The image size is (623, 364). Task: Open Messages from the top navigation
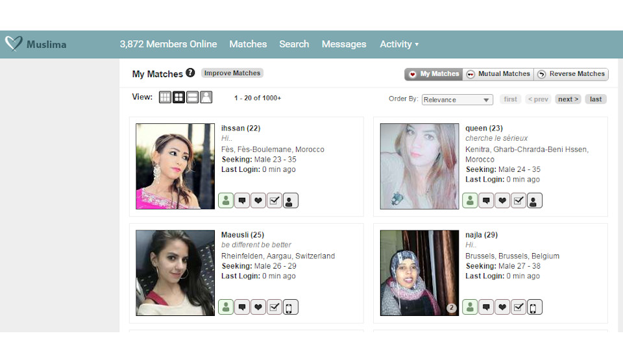coord(344,44)
